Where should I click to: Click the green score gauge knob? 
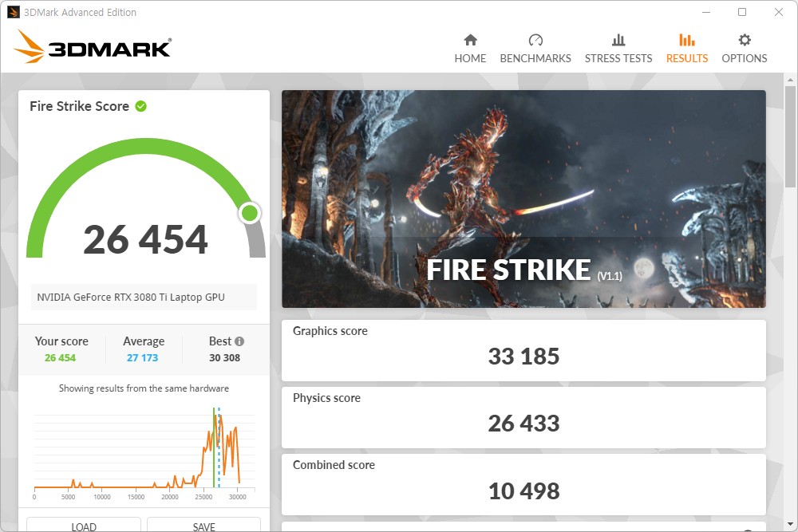249,213
